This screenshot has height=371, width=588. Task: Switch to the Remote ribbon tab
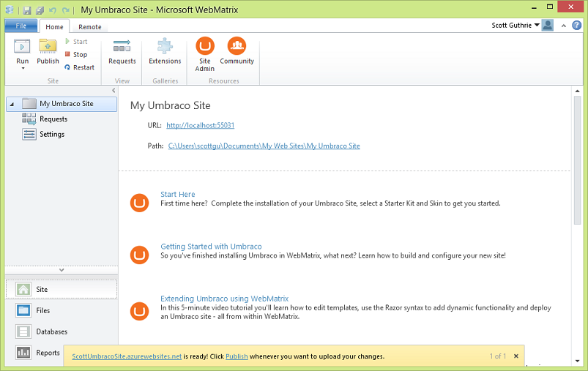pos(90,26)
